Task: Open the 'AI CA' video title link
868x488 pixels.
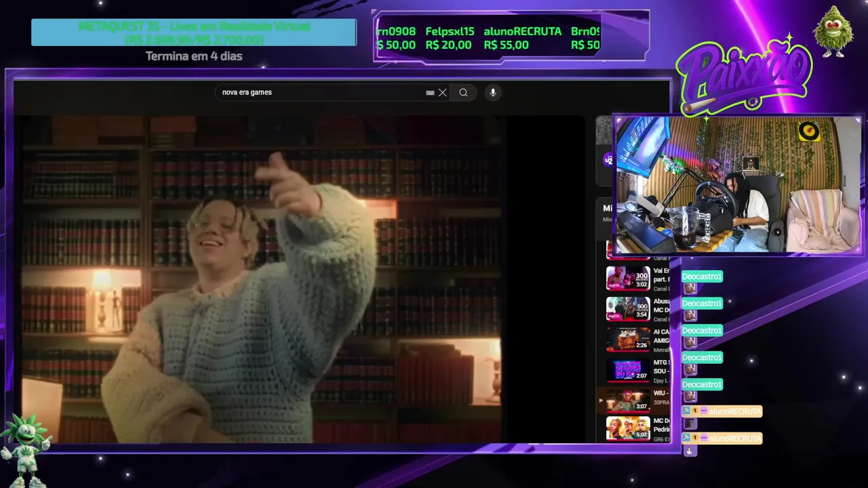Action: click(661, 336)
